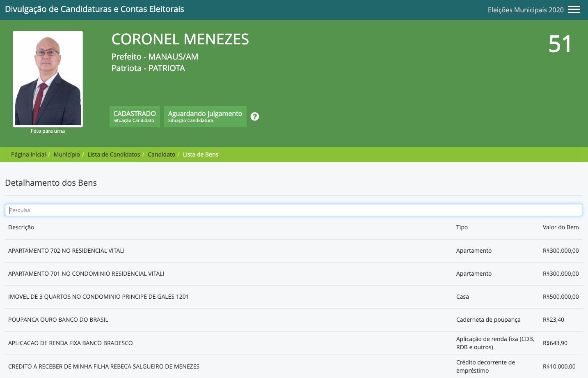This screenshot has height=378, width=588.
Task: Click the candidate's ballot photo
Action: (x=48, y=79)
